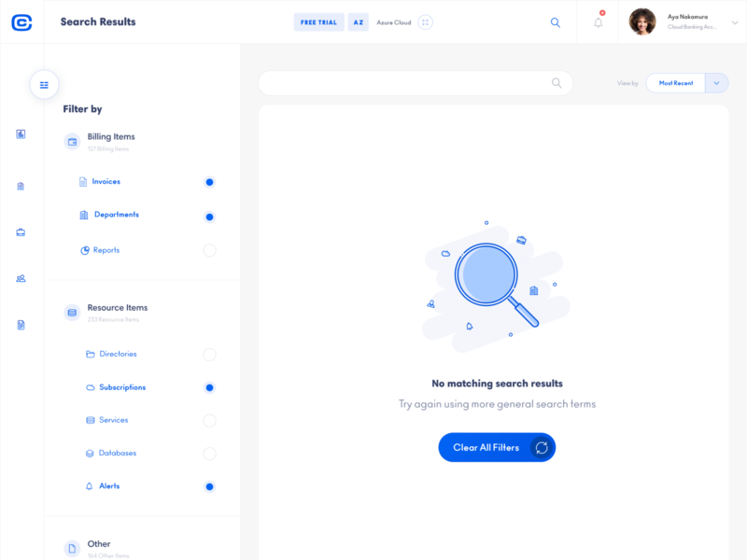Open the briefcase icon in left sidebar
This screenshot has height=560, width=747.
pyautogui.click(x=21, y=232)
